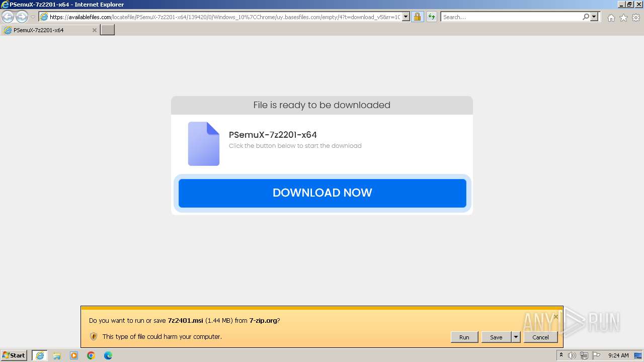Open the Home page icon
The image size is (644, 362).
click(x=611, y=18)
